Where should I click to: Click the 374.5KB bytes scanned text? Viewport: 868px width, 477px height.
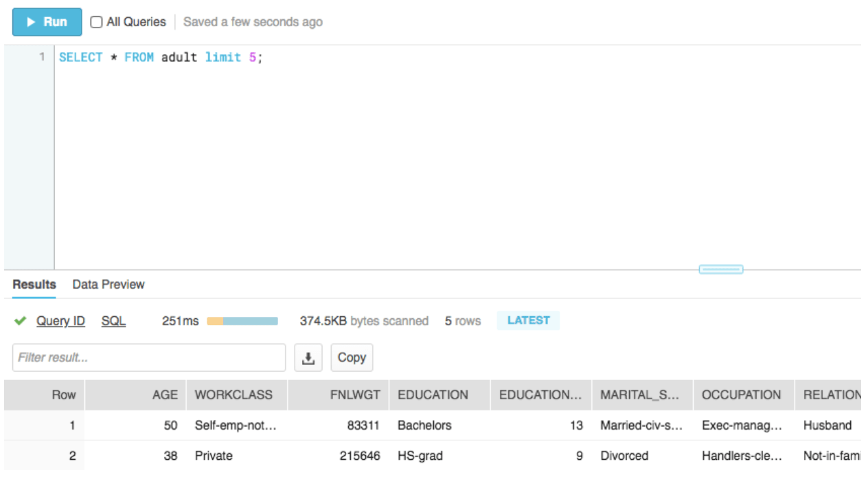point(364,321)
